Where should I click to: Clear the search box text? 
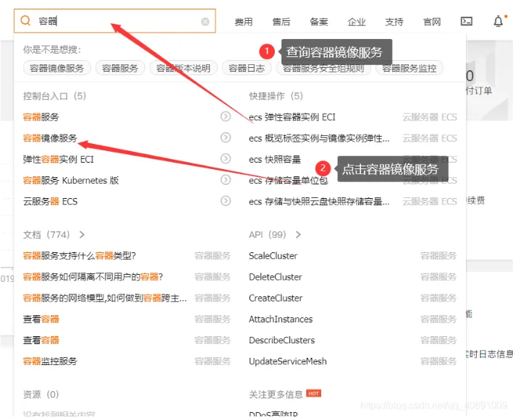[205, 22]
